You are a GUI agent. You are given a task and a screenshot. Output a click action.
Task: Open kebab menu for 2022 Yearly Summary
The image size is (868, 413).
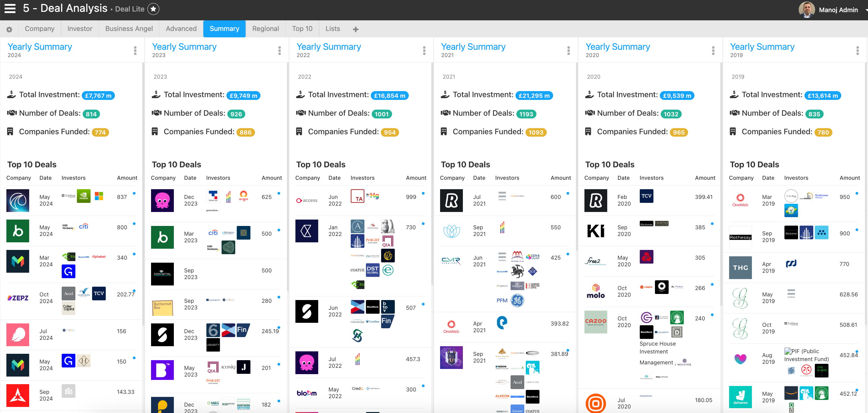[424, 50]
